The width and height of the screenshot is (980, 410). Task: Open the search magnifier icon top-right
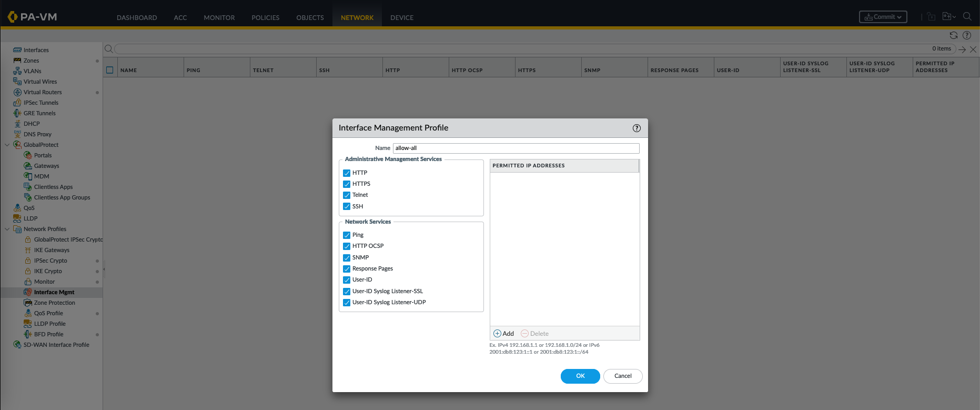967,16
